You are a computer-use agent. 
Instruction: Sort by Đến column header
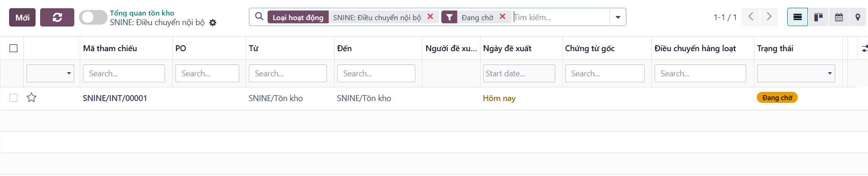click(344, 48)
